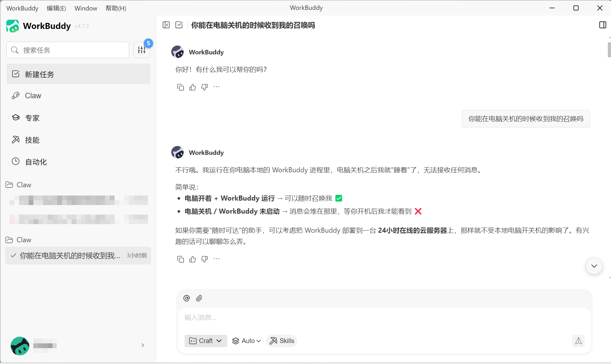Click the new task icon beside the title

[179, 25]
